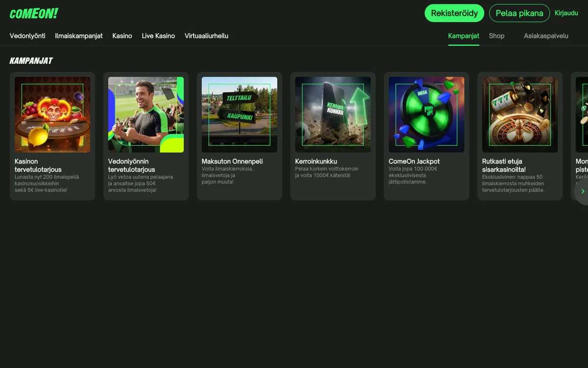This screenshot has width=588, height=368.
Task: Open the Kirjaudu login link
Action: click(566, 13)
